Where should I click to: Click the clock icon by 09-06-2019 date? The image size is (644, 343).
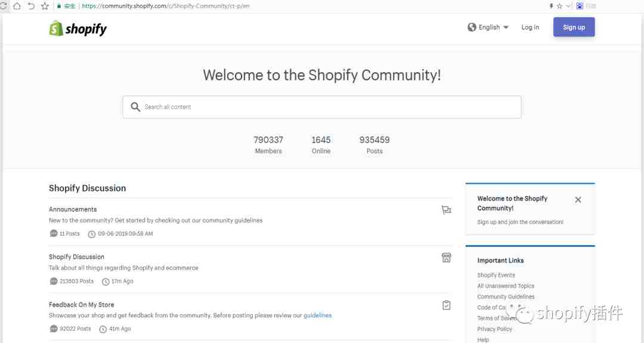tap(92, 234)
